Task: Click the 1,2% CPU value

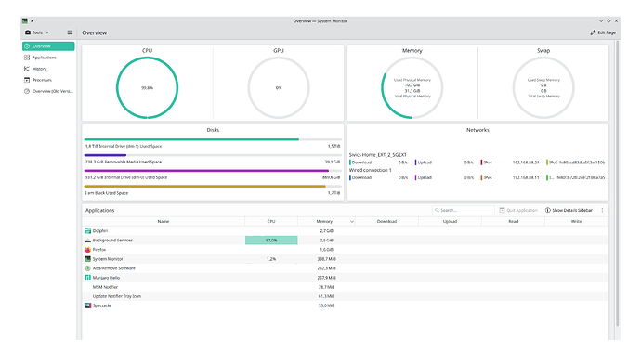Action: pos(271,259)
